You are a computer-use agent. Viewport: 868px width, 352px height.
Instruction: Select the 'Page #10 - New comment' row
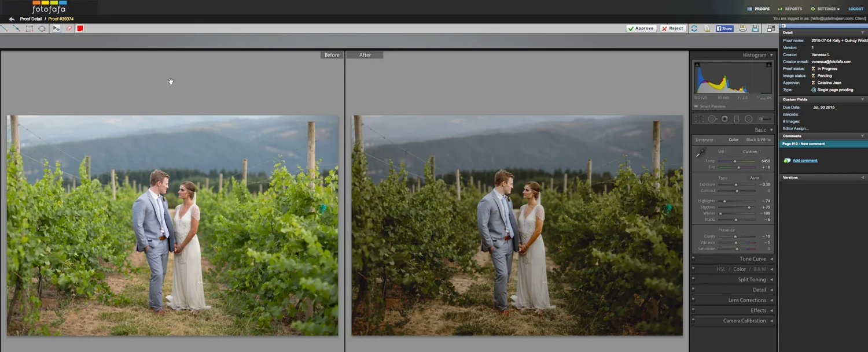point(823,144)
